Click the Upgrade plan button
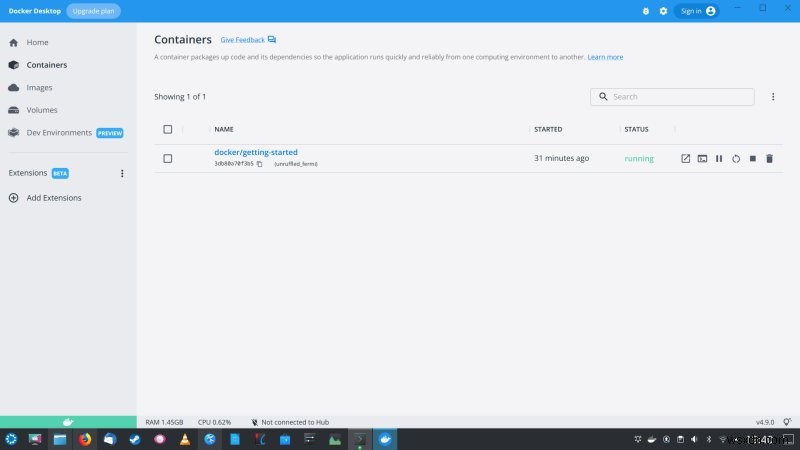 pos(93,11)
